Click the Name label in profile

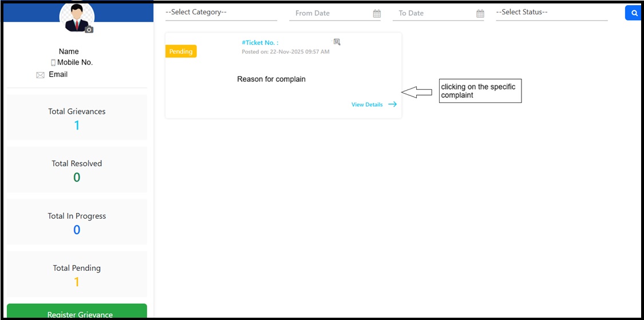click(69, 52)
